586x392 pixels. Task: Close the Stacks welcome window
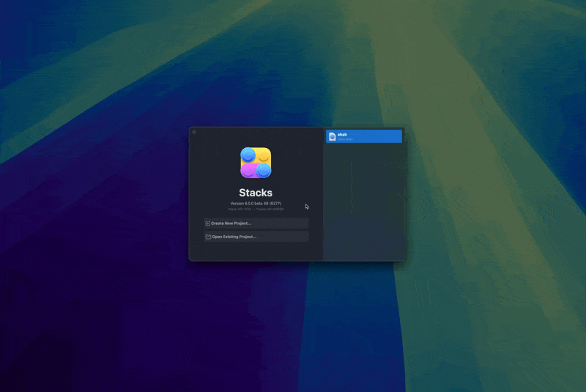point(194,132)
